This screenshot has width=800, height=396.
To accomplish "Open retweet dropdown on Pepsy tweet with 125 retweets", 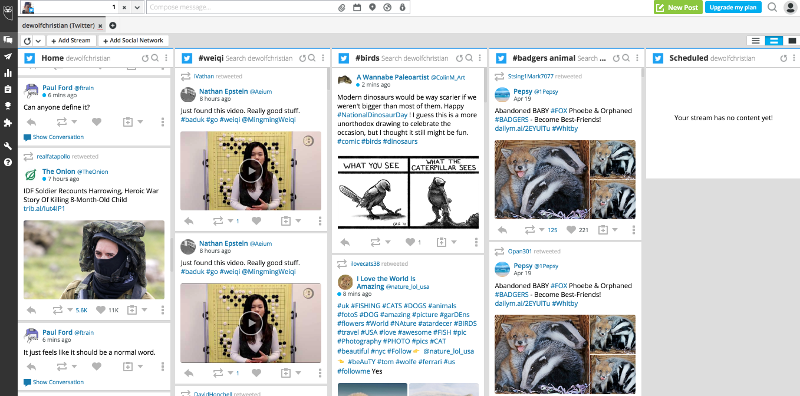I will point(542,230).
